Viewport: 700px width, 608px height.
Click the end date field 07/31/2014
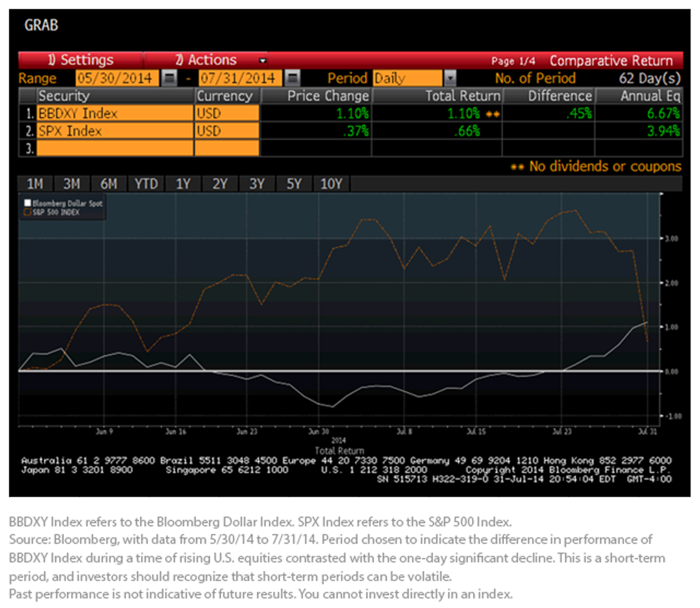point(240,78)
